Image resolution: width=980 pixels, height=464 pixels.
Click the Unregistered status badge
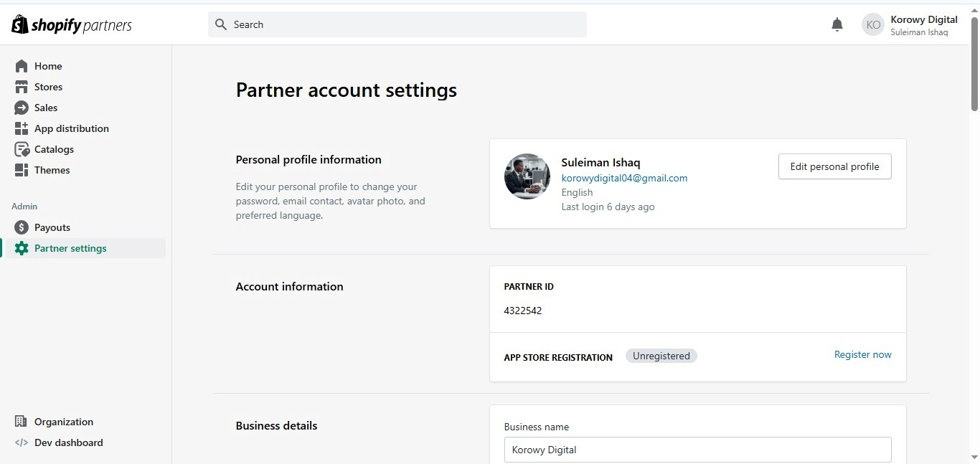(x=661, y=356)
